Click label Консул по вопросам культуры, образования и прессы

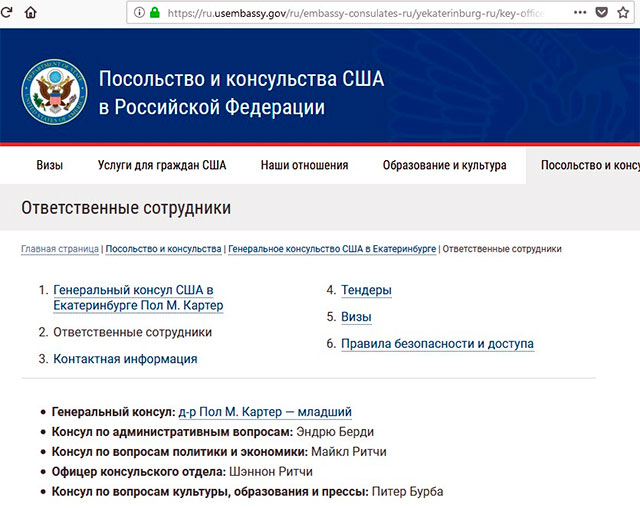(210, 492)
